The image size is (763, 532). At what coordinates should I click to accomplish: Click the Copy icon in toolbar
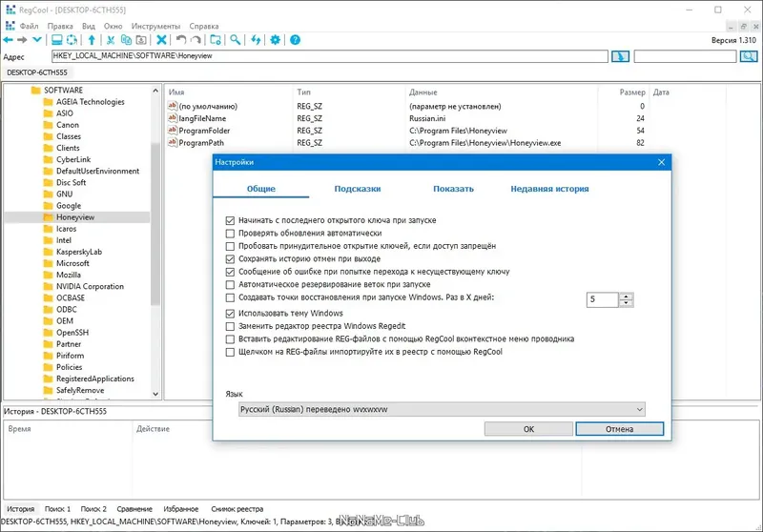tap(126, 40)
